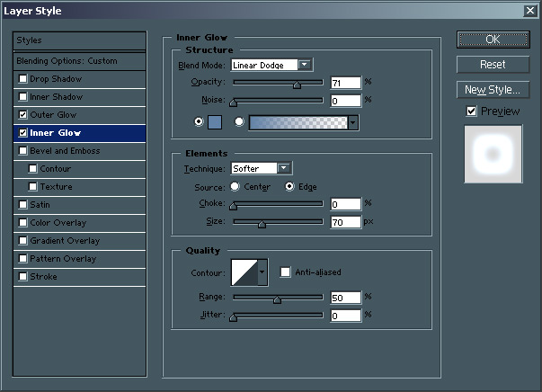This screenshot has width=542, height=392.
Task: Click the New Style... button
Action: 492,90
